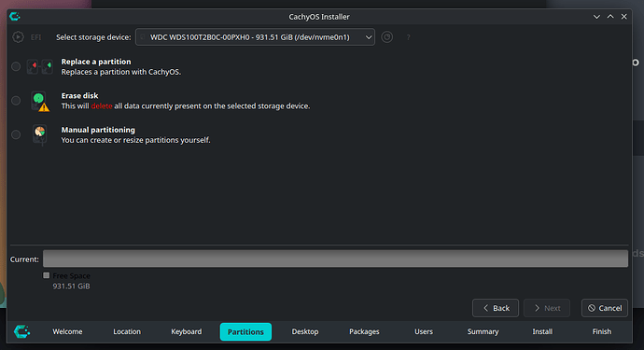Switch to the Partitions step tab
Viewport: 644px width, 350px height.
[245, 331]
